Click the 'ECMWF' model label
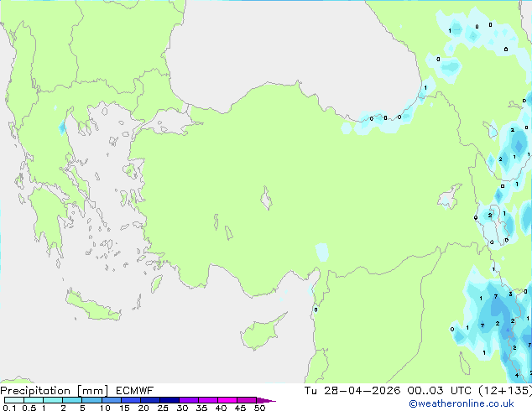 coord(135,391)
